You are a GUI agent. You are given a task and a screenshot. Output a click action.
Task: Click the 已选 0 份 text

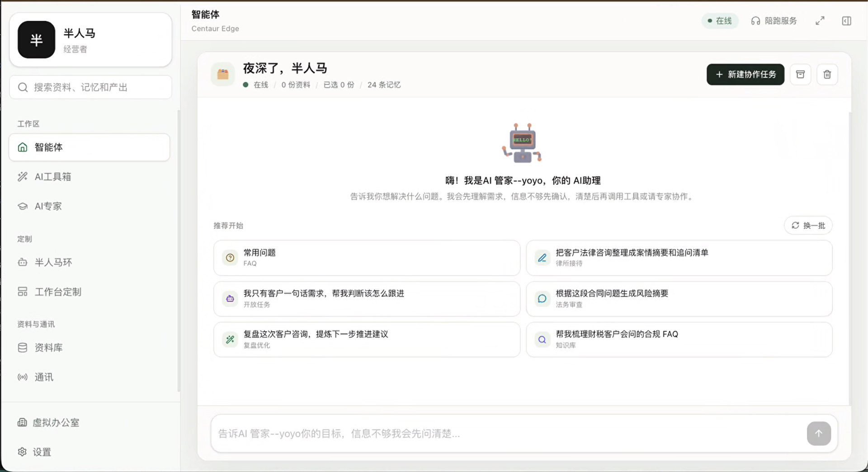339,85
